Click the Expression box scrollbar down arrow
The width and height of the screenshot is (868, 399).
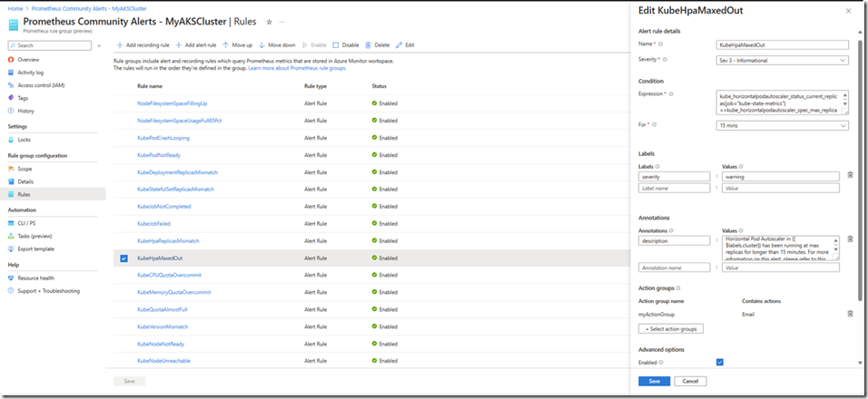click(x=844, y=104)
